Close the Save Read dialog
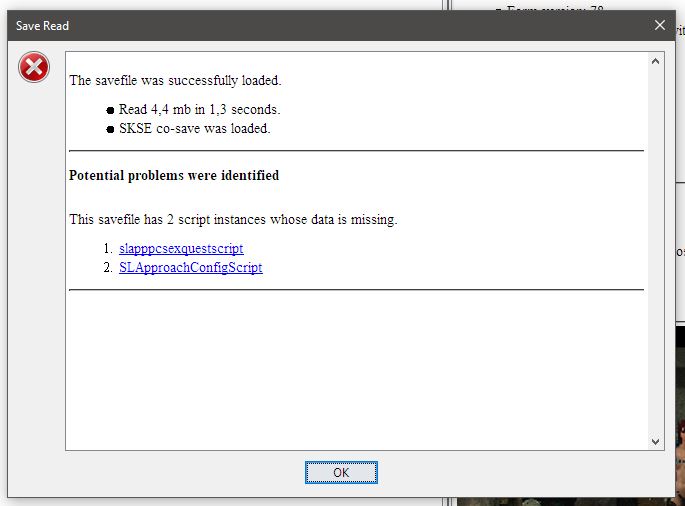This screenshot has height=506, width=685. coord(660,25)
